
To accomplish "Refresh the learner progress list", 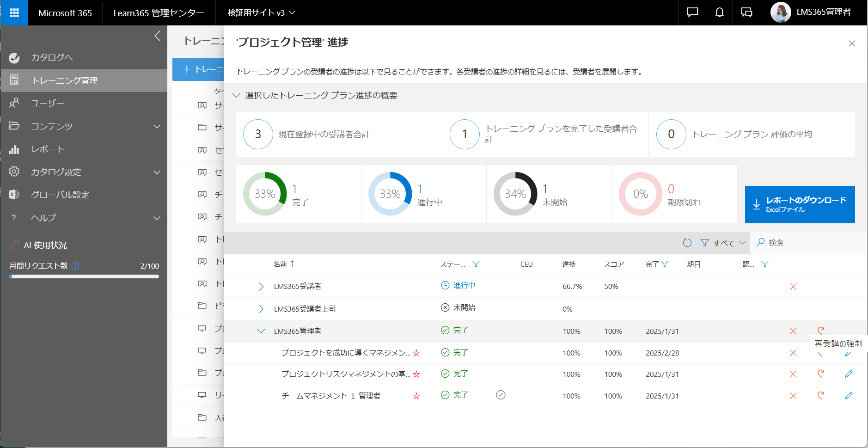I will [x=687, y=243].
